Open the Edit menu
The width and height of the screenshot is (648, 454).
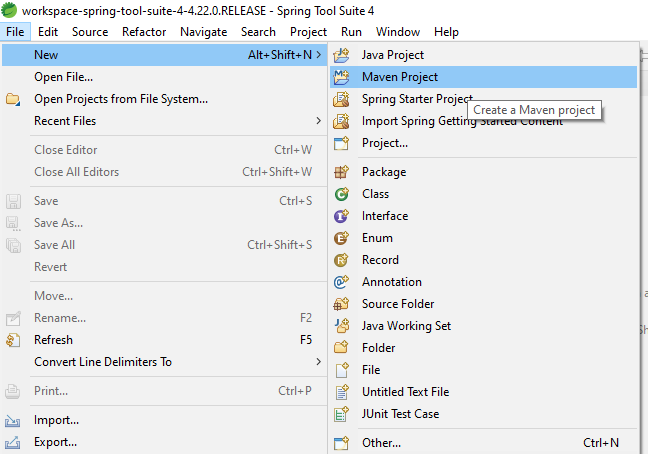[x=48, y=32]
